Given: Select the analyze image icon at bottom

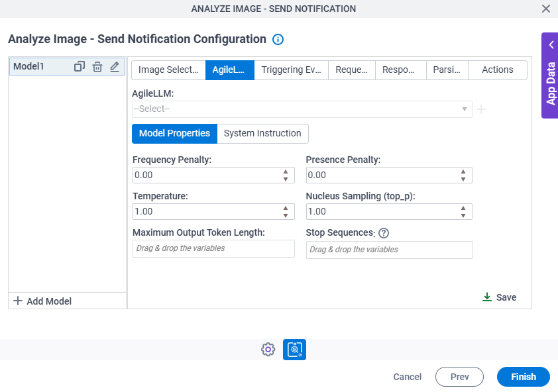Looking at the screenshot, I should tap(294, 350).
